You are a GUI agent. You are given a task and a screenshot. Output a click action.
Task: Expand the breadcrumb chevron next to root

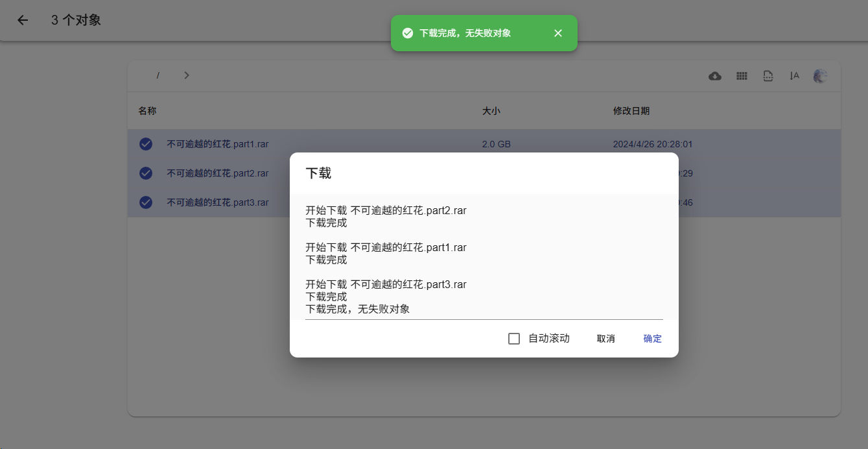click(x=186, y=75)
